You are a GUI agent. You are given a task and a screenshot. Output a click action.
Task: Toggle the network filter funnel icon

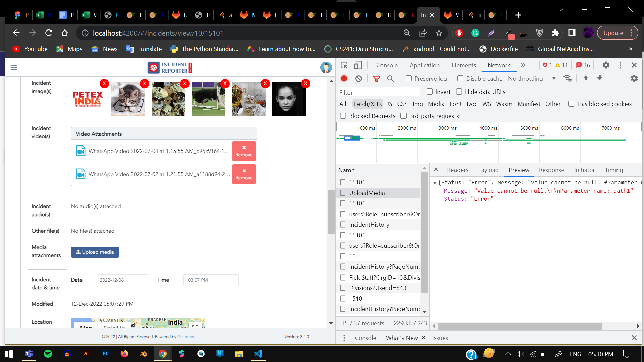coord(377,78)
